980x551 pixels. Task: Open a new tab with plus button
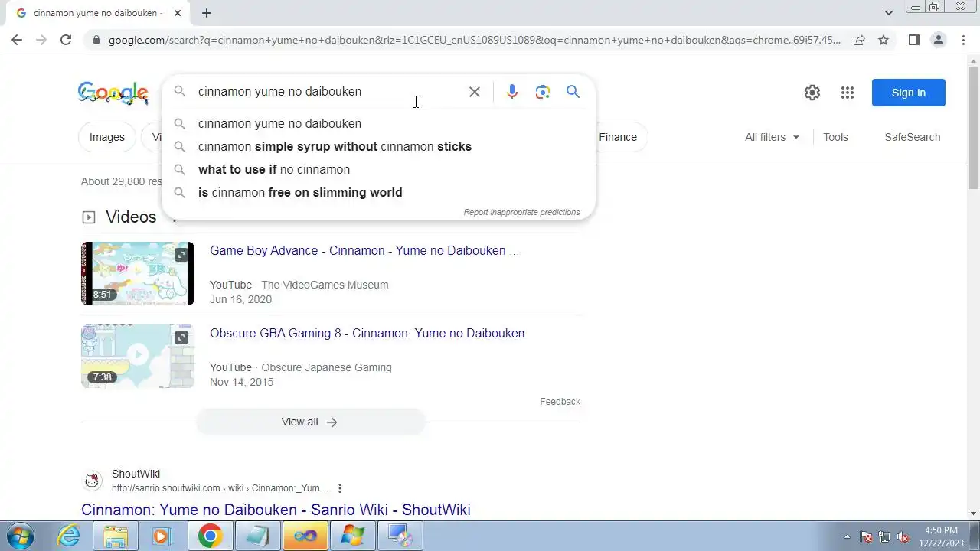tap(207, 13)
